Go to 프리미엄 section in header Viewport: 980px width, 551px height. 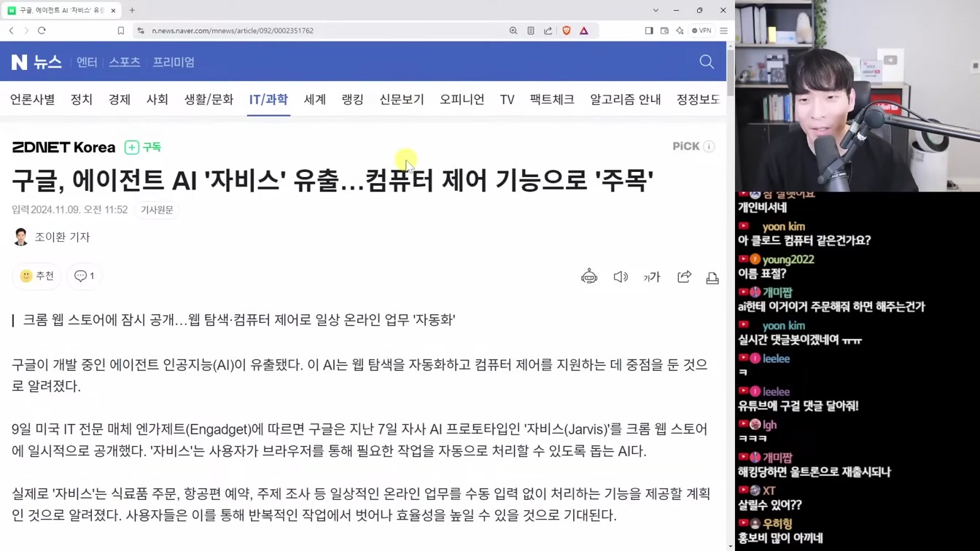[174, 62]
